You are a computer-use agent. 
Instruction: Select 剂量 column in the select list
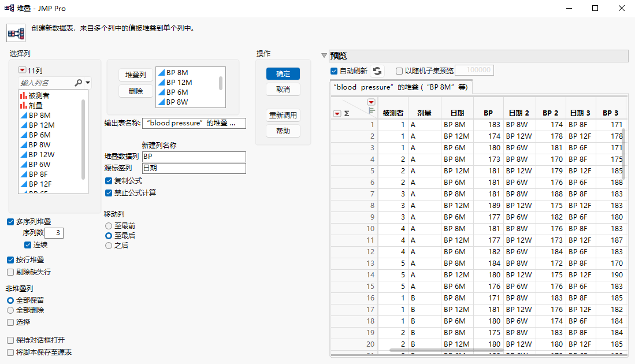click(x=36, y=105)
